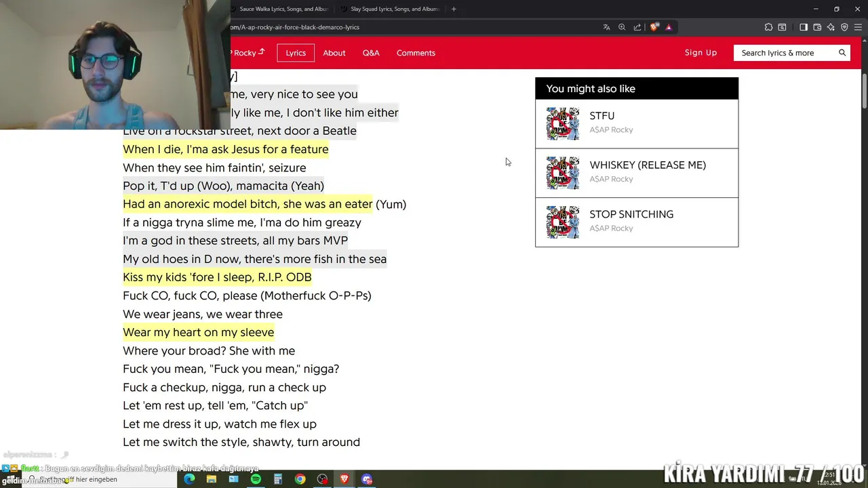Click the A$AP Rocky artist link in header
Image resolution: width=868 pixels, height=488 pixels.
[x=248, y=53]
